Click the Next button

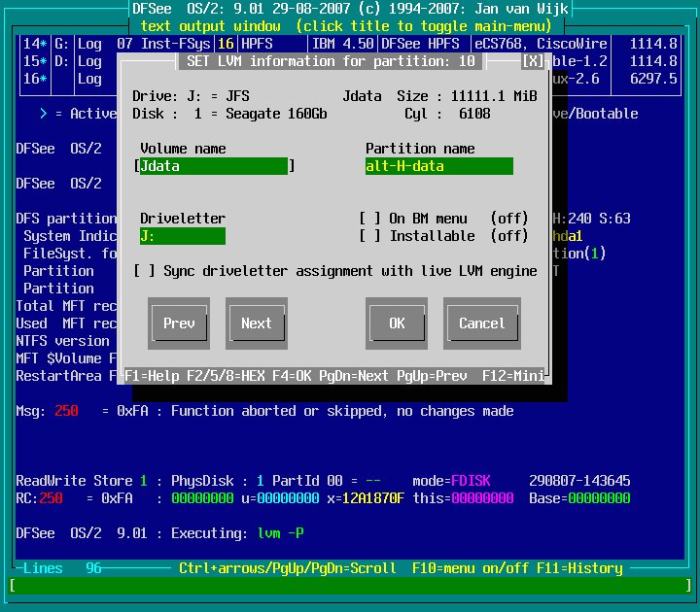pos(257,323)
